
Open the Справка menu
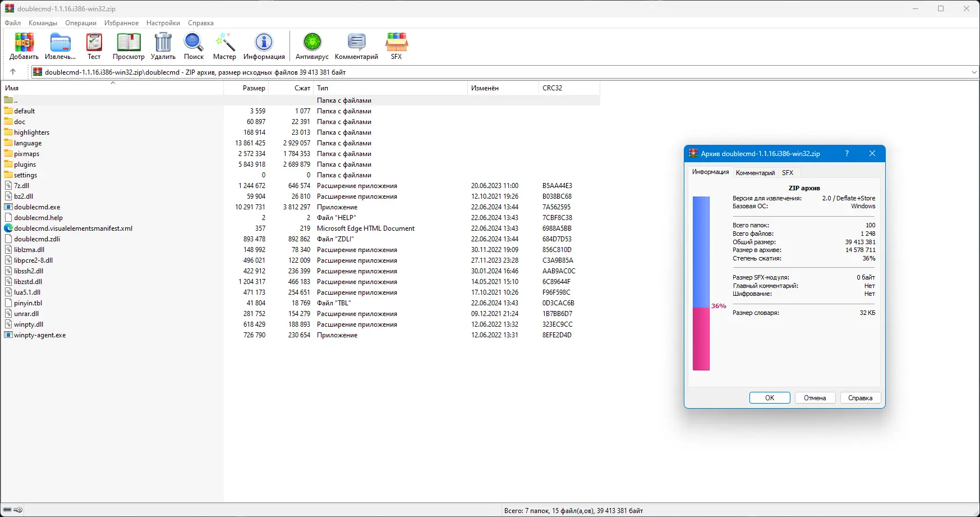point(201,23)
